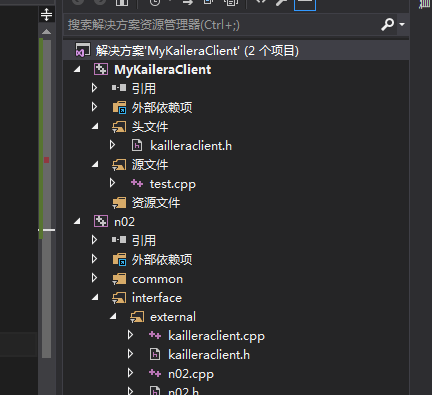
Task: Select the 资源文件 folder label
Action: 156,202
